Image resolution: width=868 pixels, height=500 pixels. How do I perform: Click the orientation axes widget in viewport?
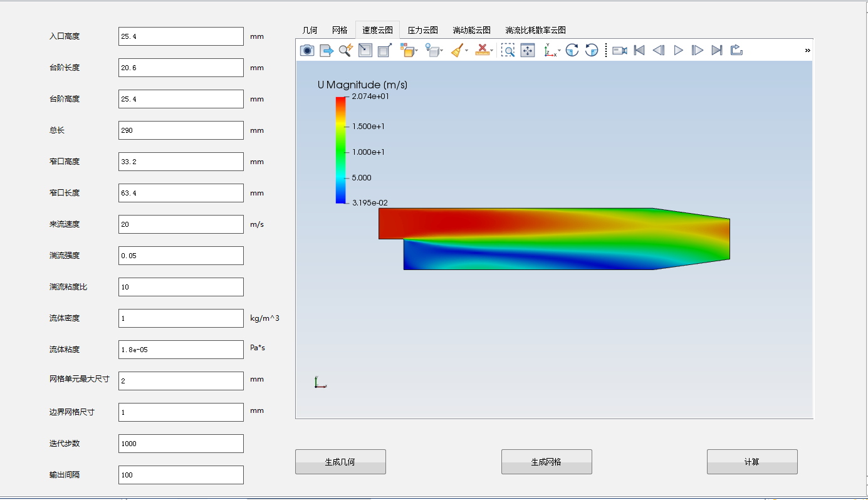coord(320,382)
